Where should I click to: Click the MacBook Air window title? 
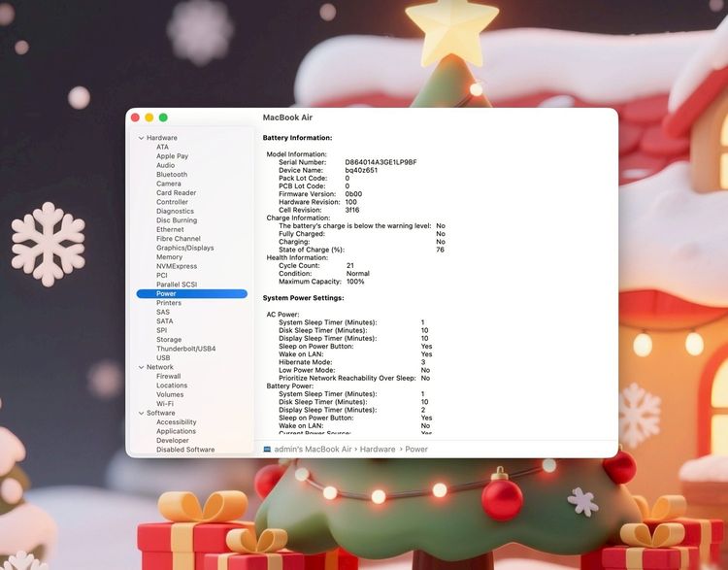point(287,117)
